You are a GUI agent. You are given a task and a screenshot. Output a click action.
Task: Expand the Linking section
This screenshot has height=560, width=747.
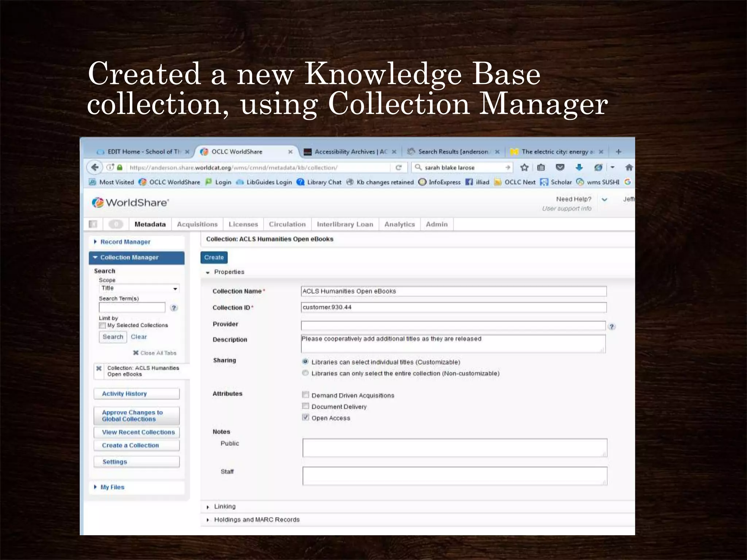tap(208, 507)
